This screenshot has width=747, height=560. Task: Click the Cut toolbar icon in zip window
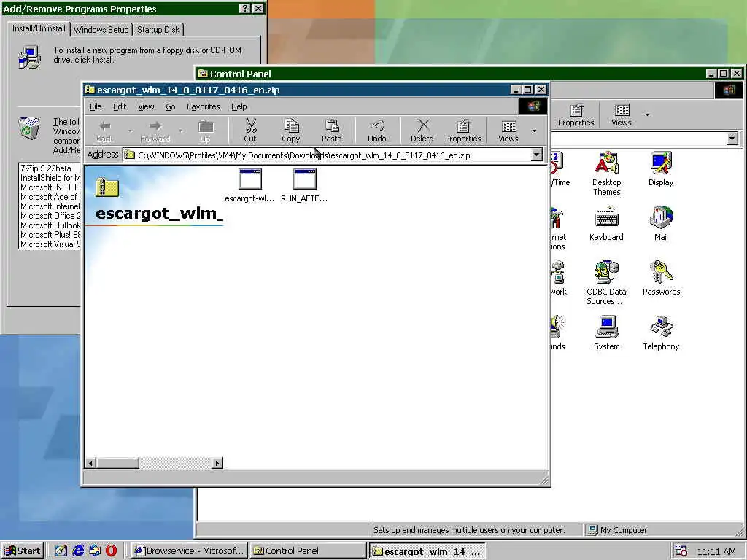pyautogui.click(x=250, y=131)
